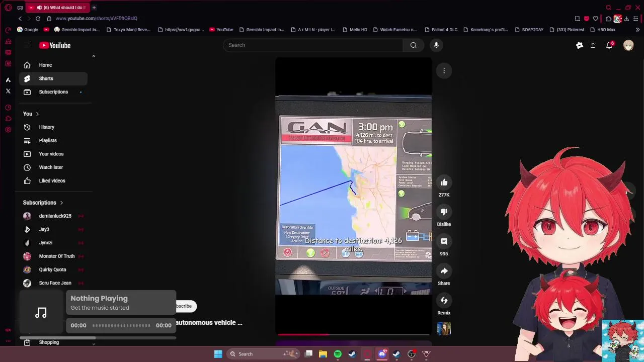Screen dimensions: 644x362
Task: Open the Short's three-dot options menu
Action: point(444,71)
